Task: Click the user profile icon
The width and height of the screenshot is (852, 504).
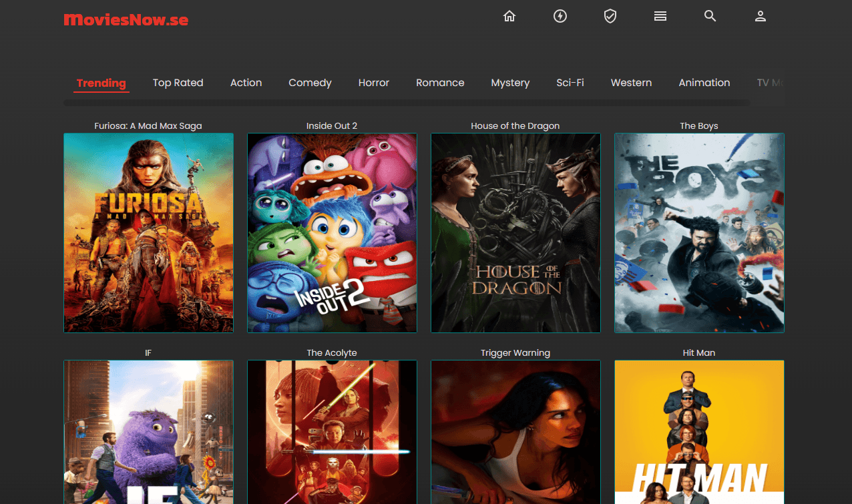Action: pyautogui.click(x=760, y=17)
